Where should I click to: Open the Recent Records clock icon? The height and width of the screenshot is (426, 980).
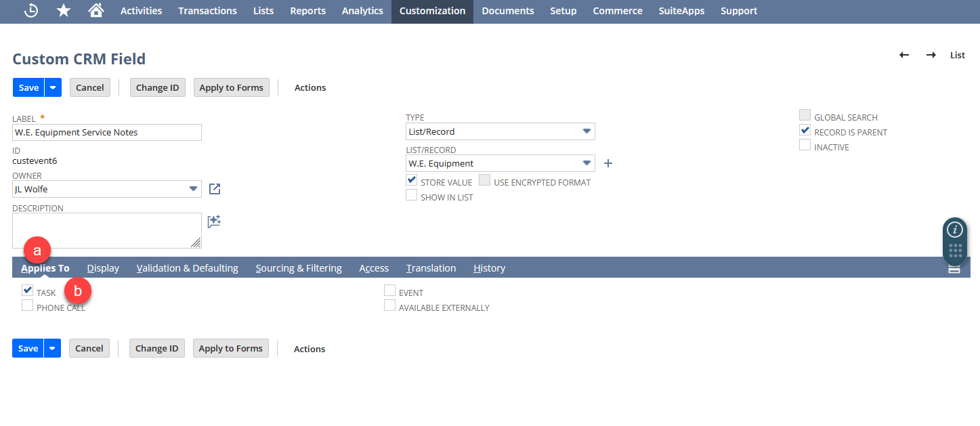(31, 11)
